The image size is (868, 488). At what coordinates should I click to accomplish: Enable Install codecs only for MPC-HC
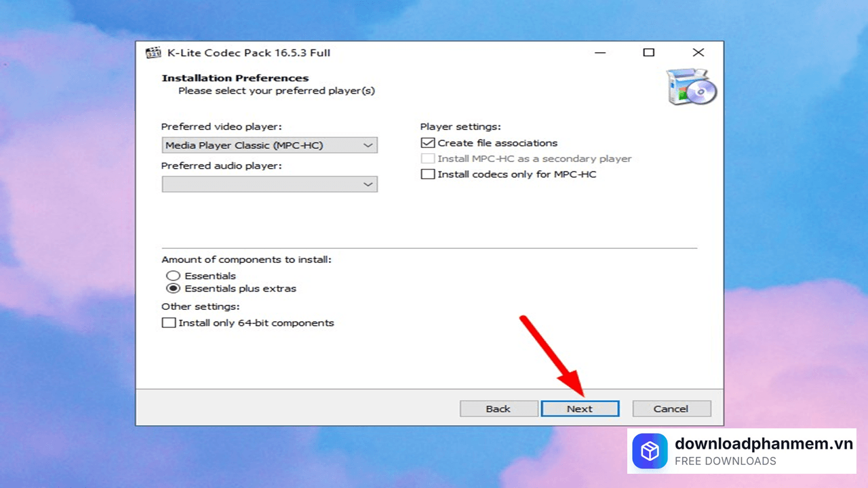[x=428, y=174]
